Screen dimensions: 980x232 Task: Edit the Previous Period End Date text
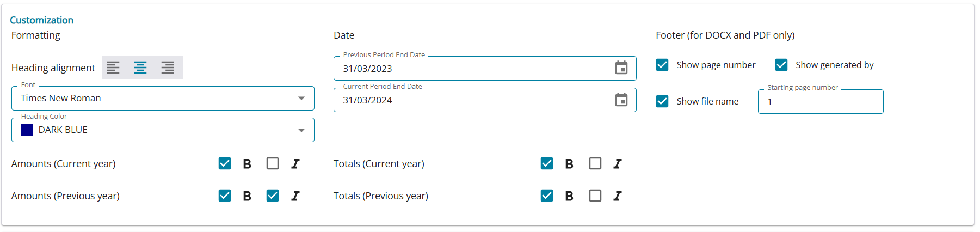367,69
